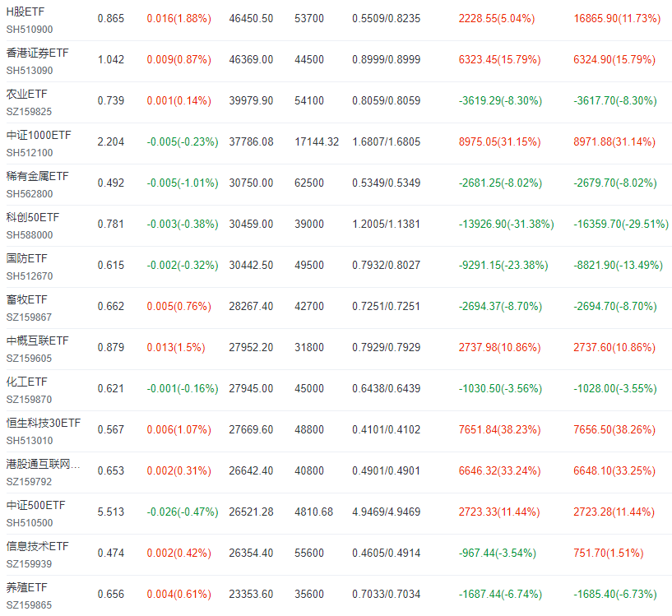Viewport: 672px width, 616px height.
Task: Click the SH512100 code
Action: [x=30, y=153]
